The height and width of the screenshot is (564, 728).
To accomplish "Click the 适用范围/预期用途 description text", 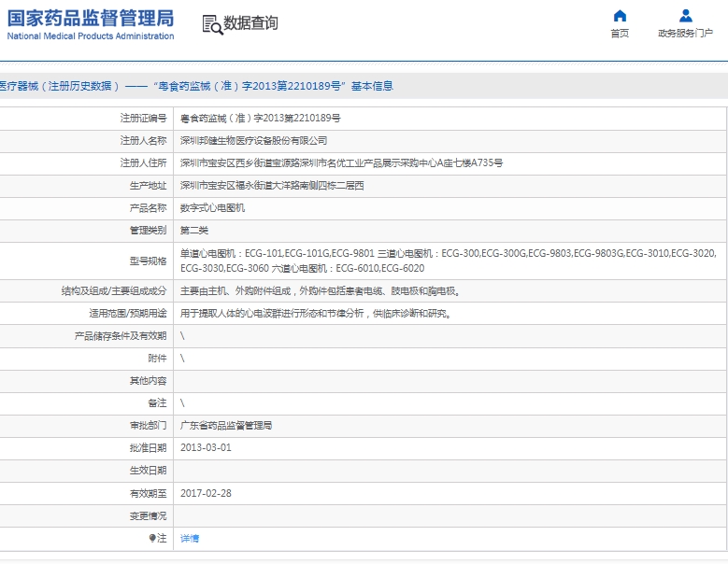I will (x=316, y=314).
